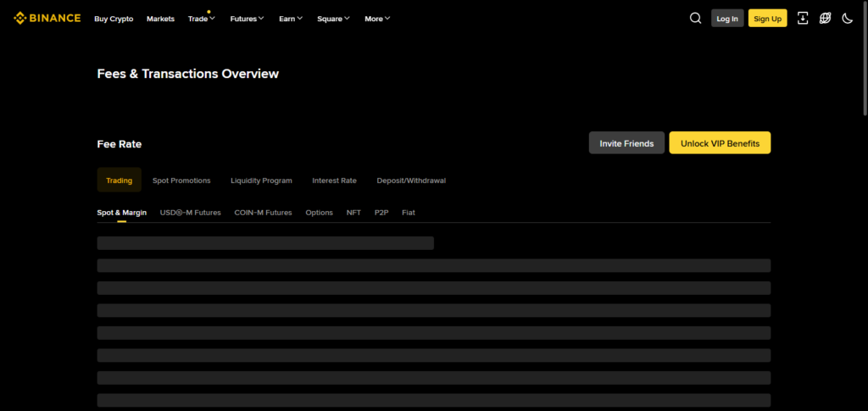
Task: Click the yellow Sign Up button
Action: pos(767,18)
